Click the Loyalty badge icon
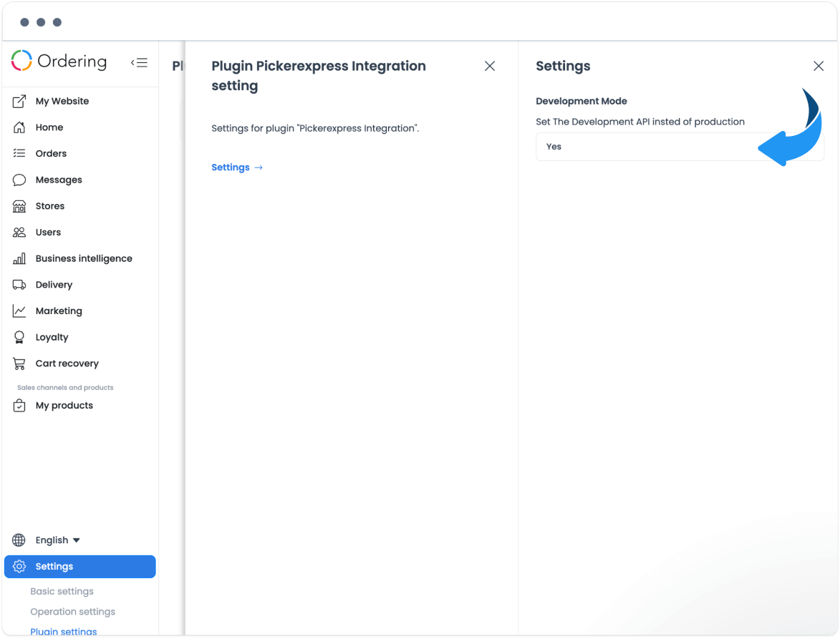The image size is (840, 639). pyautogui.click(x=19, y=337)
